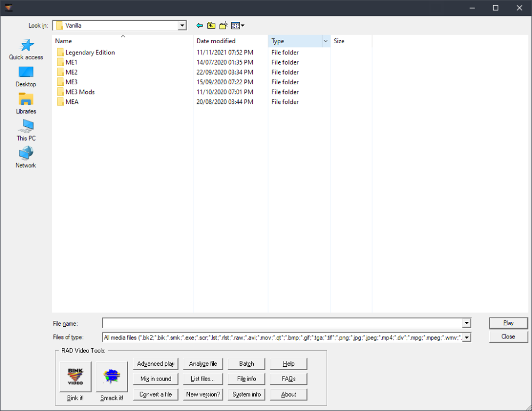Image resolution: width=532 pixels, height=411 pixels.
Task: Select the Legendary Edition folder icon
Action: coord(60,52)
